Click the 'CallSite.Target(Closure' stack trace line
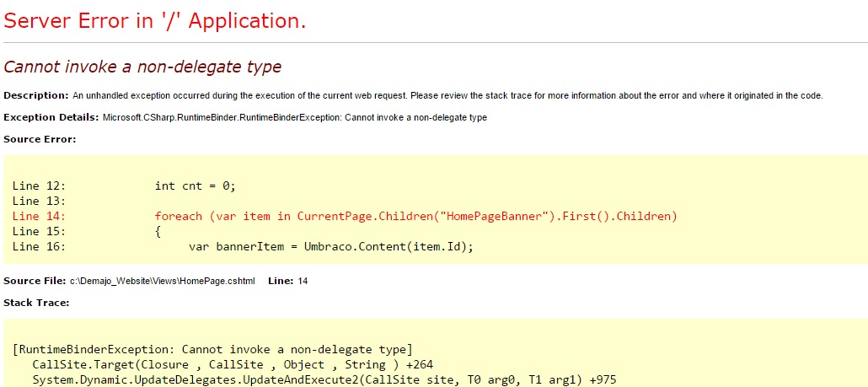This screenshot has width=868, height=387. pyautogui.click(x=233, y=365)
